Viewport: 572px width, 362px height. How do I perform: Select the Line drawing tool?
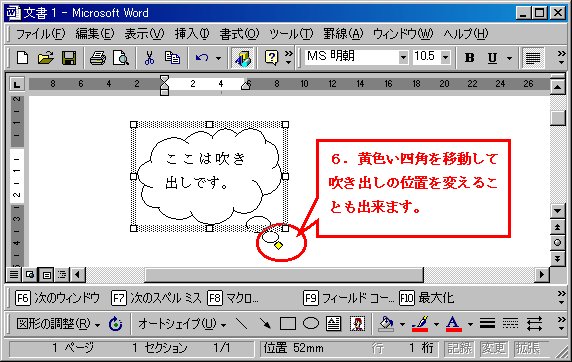pyautogui.click(x=241, y=323)
